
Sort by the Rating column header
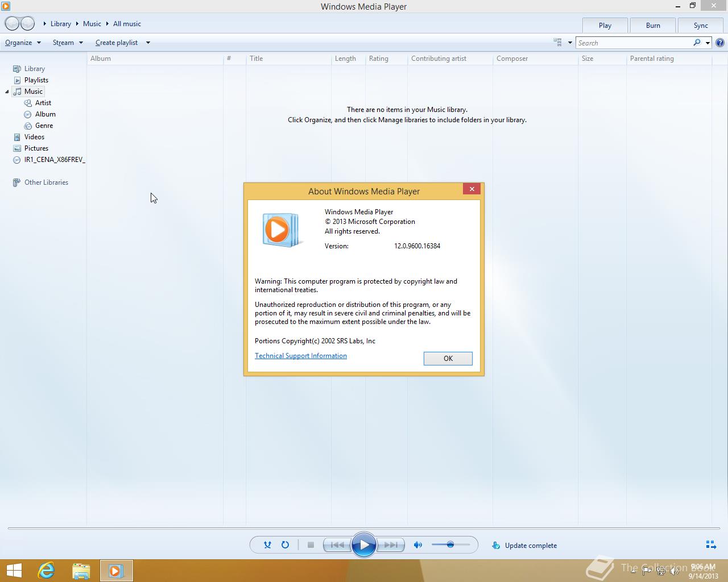pyautogui.click(x=386, y=59)
